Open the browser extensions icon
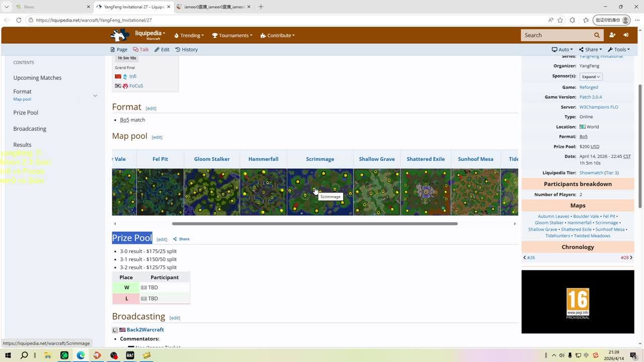Viewport: 644px width, 362px height. [x=573, y=20]
